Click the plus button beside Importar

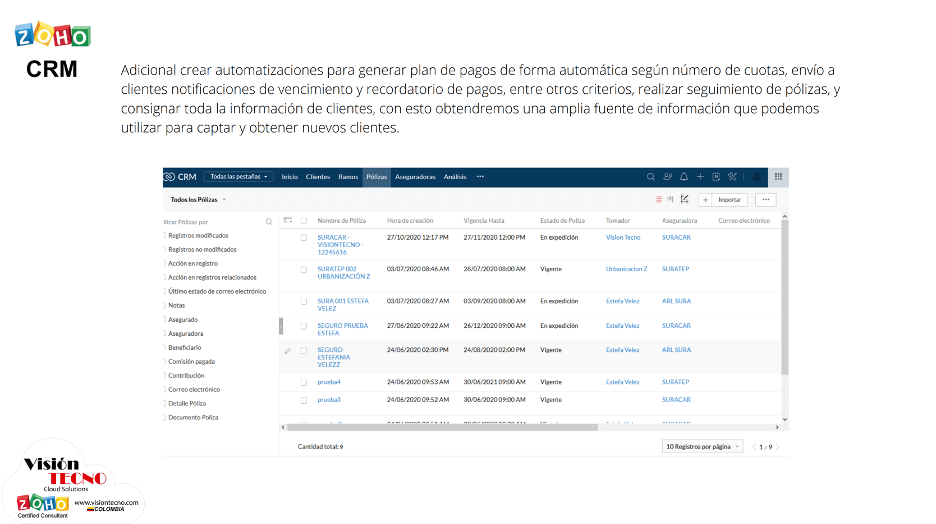705,200
